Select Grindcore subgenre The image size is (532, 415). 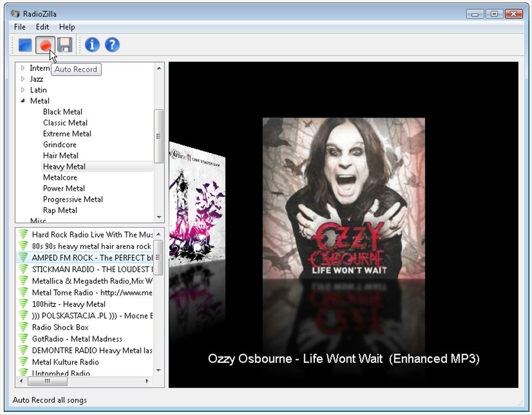(60, 144)
